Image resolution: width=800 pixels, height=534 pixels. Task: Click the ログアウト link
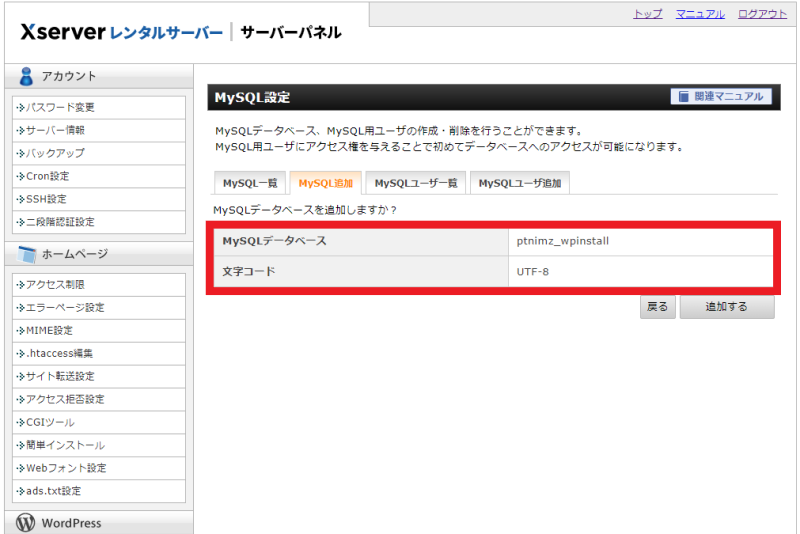[x=762, y=14]
